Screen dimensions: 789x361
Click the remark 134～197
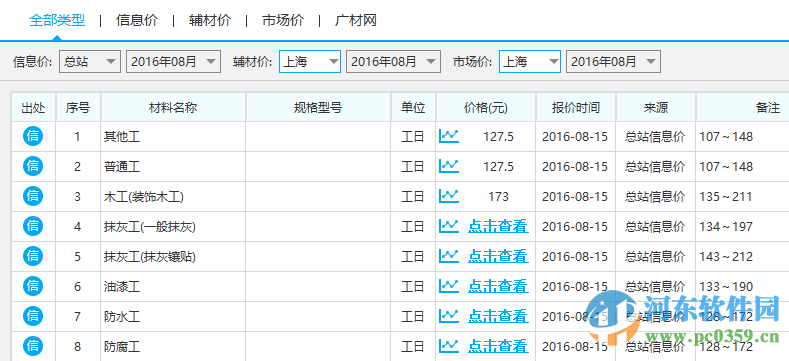click(x=726, y=227)
